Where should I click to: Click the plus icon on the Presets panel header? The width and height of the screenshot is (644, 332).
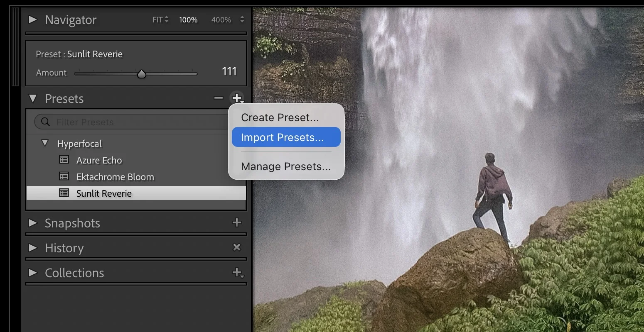tap(237, 98)
